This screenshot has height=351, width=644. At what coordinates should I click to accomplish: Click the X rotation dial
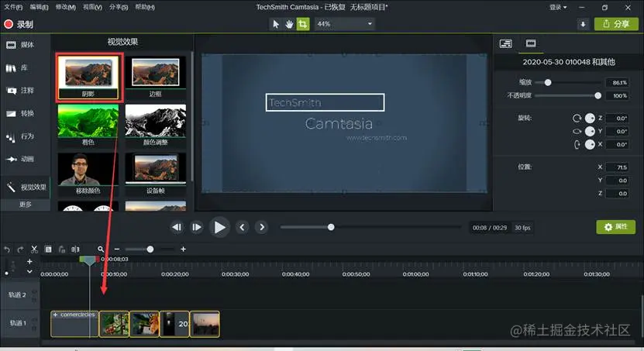click(590, 144)
